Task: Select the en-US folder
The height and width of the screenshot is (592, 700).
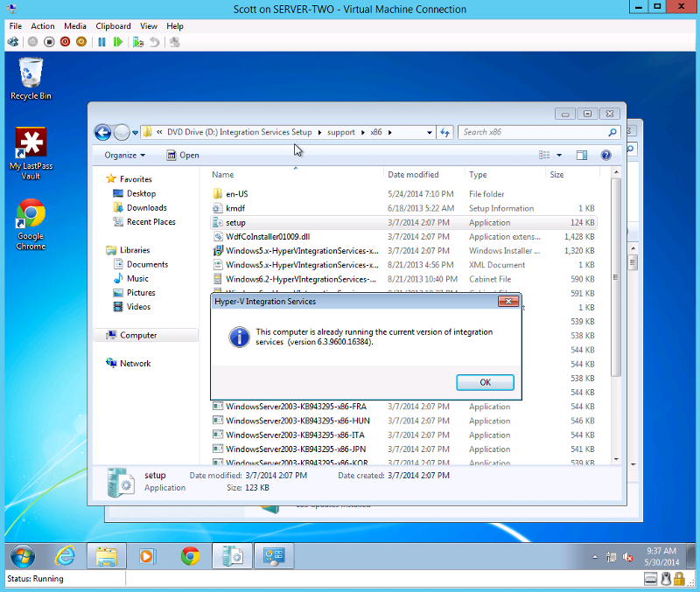Action: [x=403, y=194]
